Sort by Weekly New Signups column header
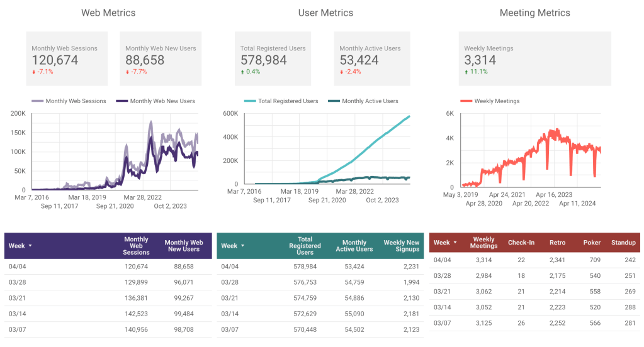The width and height of the screenshot is (644, 347). pyautogui.click(x=401, y=246)
